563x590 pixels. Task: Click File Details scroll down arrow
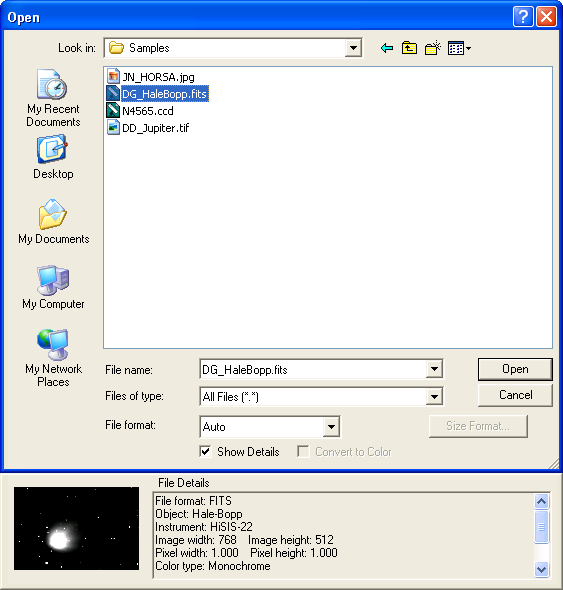[x=542, y=569]
